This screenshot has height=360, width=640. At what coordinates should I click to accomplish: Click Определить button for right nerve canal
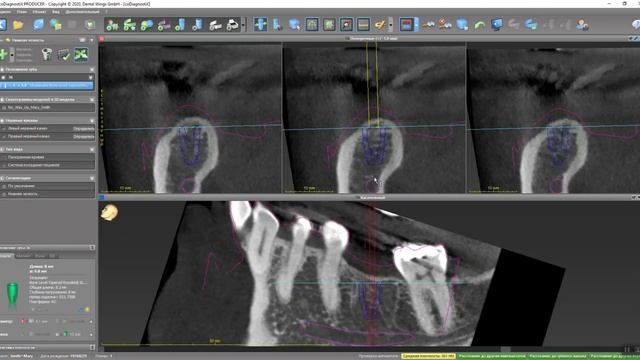[84, 137]
